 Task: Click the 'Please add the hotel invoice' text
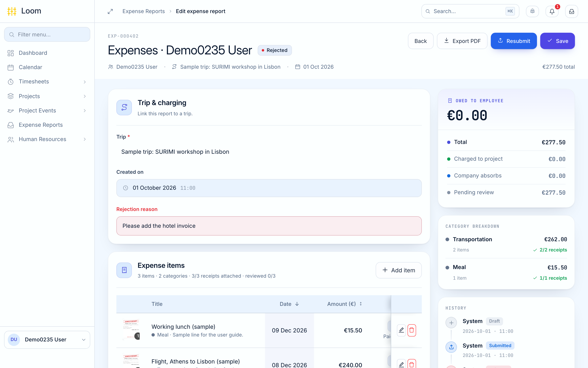[x=159, y=226]
